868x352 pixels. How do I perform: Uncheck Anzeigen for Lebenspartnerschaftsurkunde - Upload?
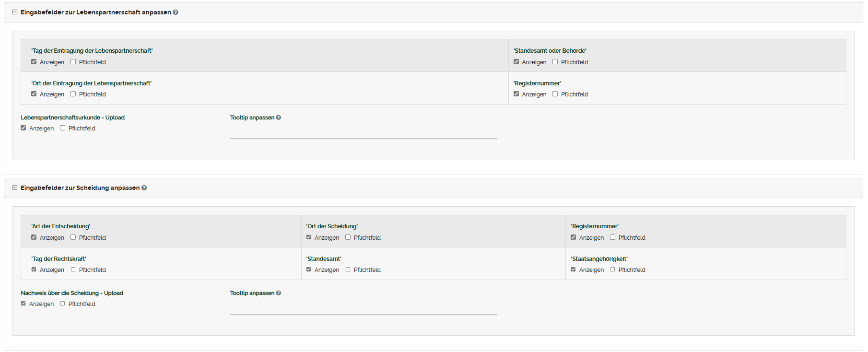click(x=23, y=128)
